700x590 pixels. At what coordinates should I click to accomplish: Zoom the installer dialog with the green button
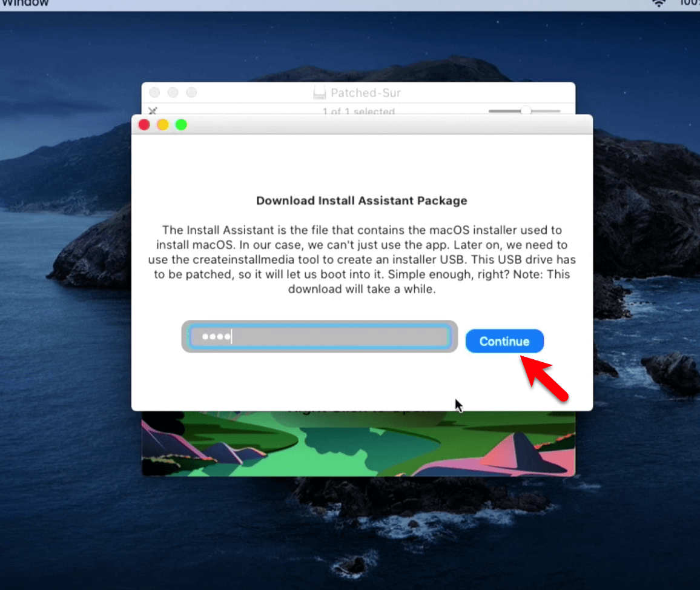(181, 125)
